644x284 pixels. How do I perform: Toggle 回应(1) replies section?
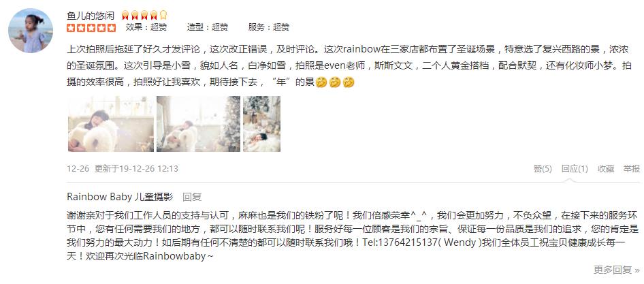click(575, 168)
